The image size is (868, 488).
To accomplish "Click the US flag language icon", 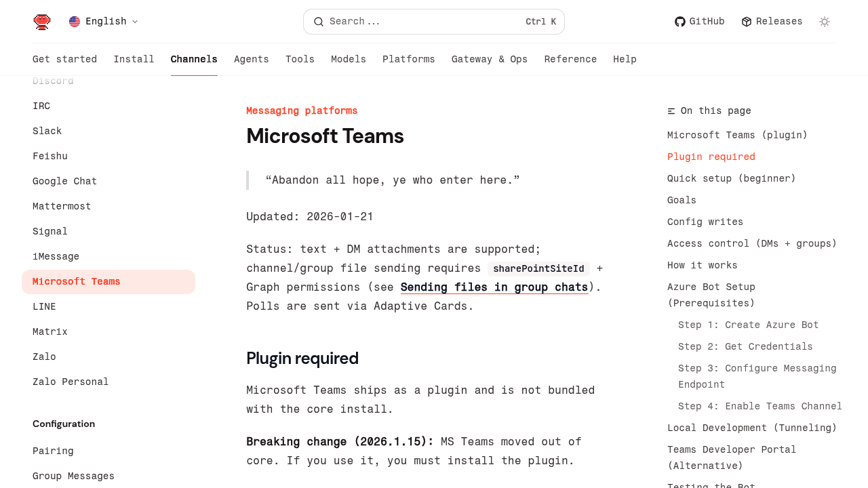I will [x=75, y=22].
